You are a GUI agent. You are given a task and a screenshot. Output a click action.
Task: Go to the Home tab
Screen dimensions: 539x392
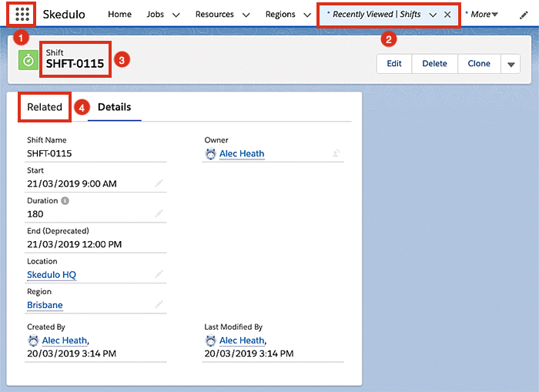tap(119, 14)
